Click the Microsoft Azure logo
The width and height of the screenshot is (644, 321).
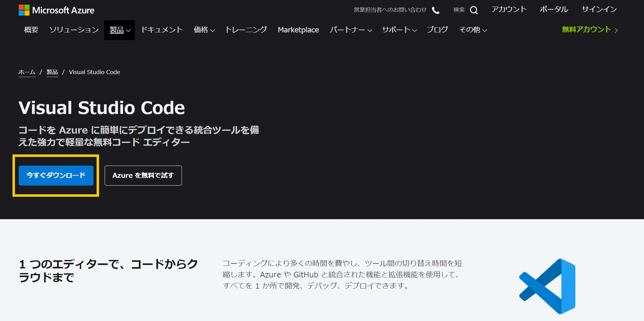click(x=56, y=10)
